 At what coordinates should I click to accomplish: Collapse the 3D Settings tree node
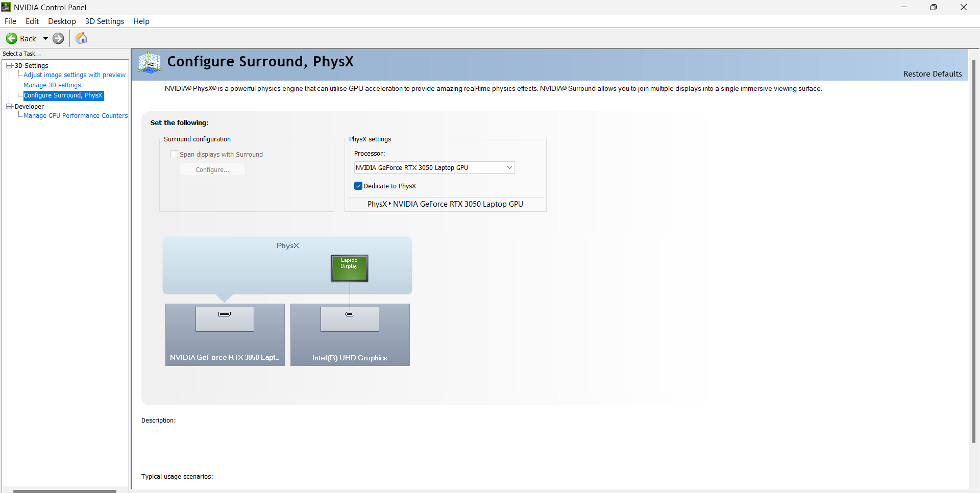pos(9,65)
